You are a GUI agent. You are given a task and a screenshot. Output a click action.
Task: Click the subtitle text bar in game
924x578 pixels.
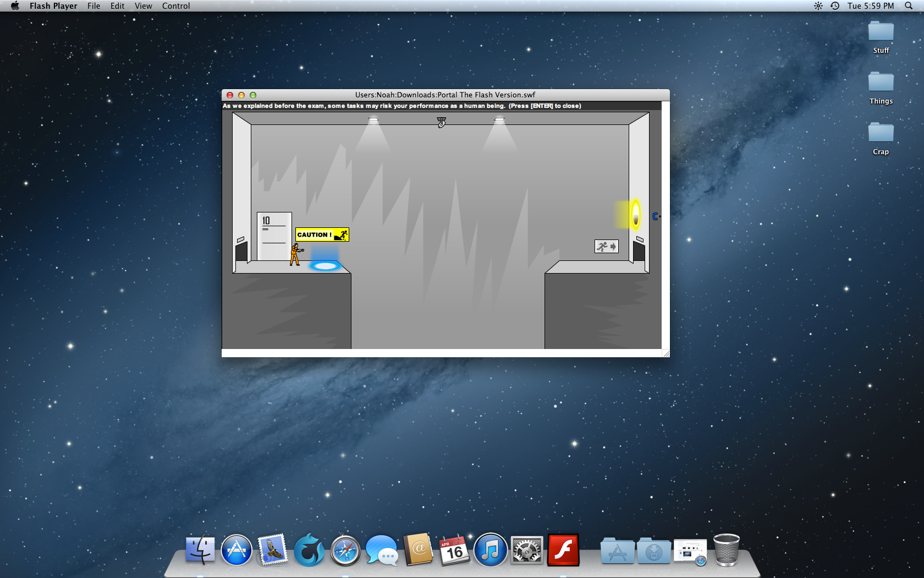442,106
